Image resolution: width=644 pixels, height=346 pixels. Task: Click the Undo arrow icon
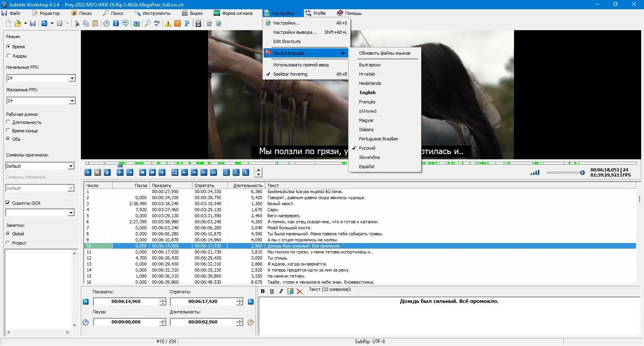44,24
